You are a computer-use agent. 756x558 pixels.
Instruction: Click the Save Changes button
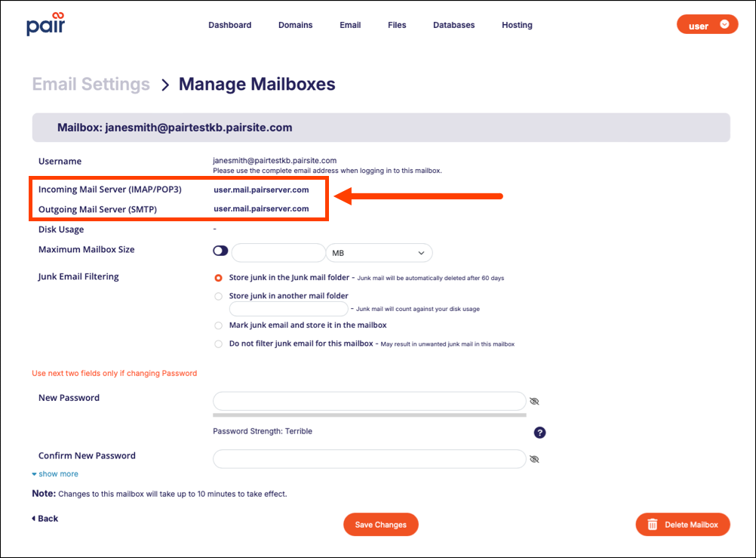pos(380,525)
